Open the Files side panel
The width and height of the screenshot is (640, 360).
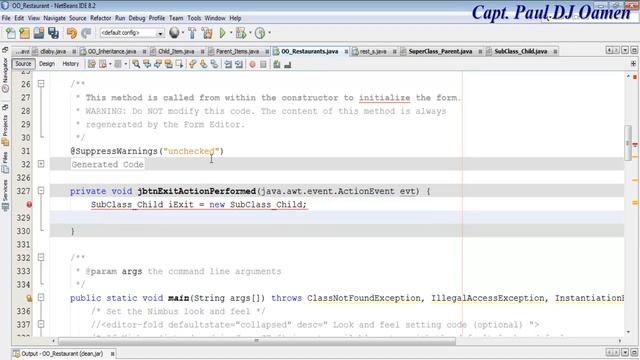[5, 161]
